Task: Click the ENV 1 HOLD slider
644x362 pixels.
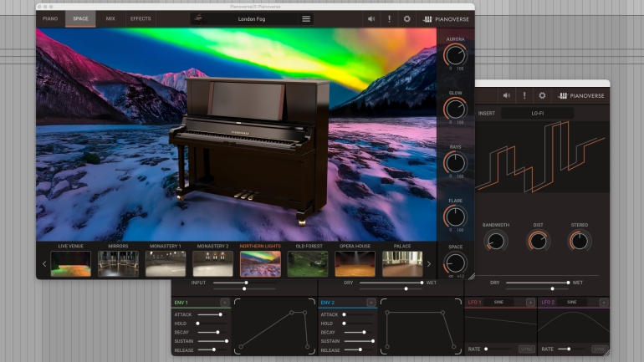Action: 212,324
